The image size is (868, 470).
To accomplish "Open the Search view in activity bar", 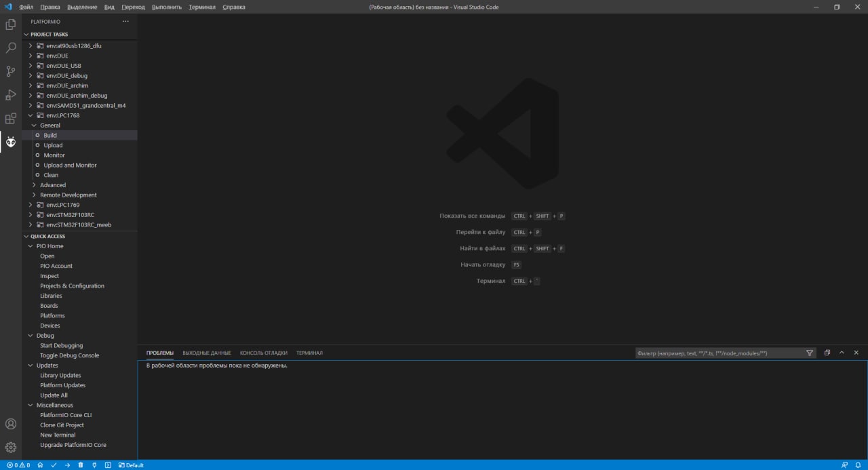I will point(11,48).
